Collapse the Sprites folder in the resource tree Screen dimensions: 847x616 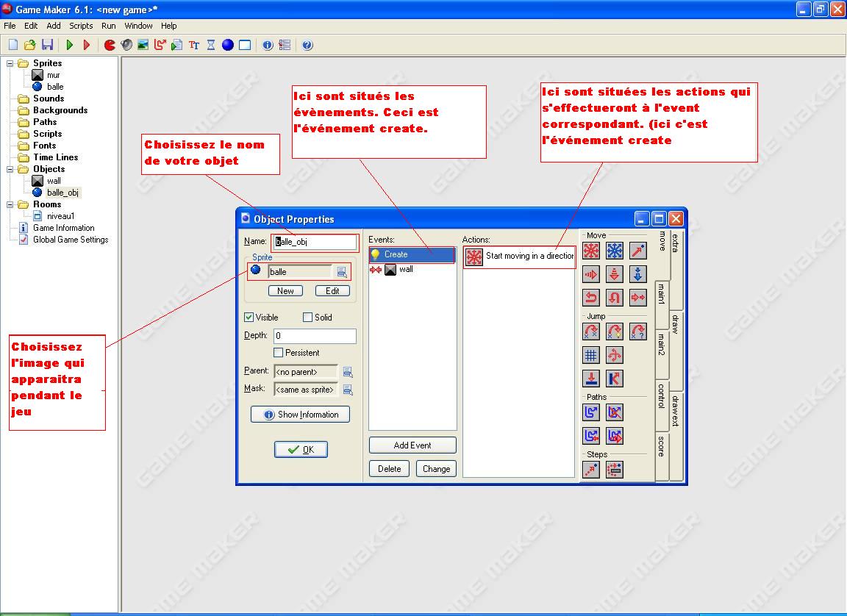coord(10,63)
